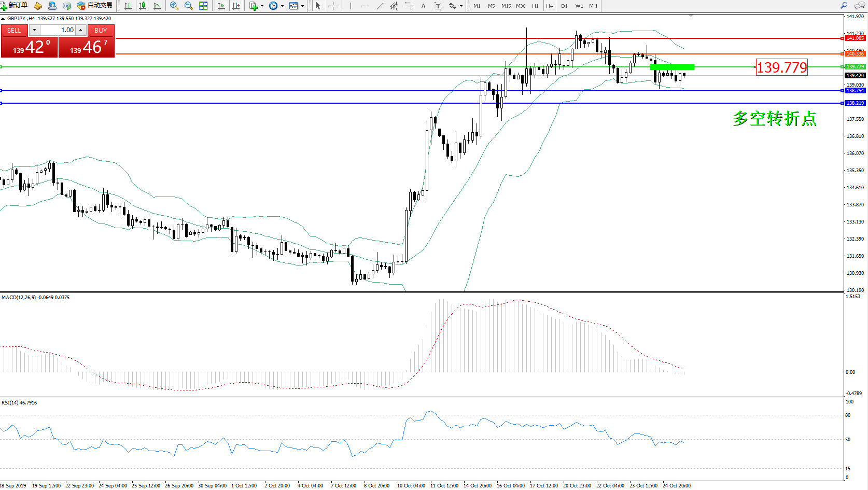The width and height of the screenshot is (868, 490).
Task: Open the indicators list dropdown arrow
Action: pyautogui.click(x=262, y=6)
